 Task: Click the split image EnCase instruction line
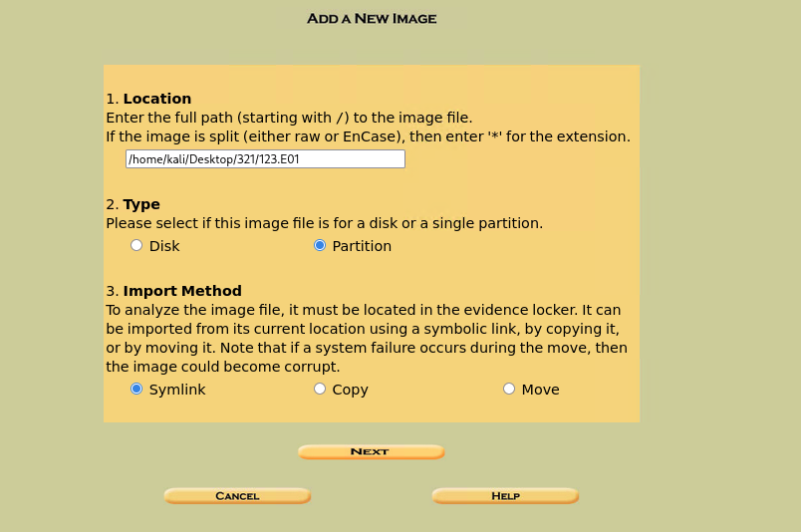pyautogui.click(x=368, y=136)
